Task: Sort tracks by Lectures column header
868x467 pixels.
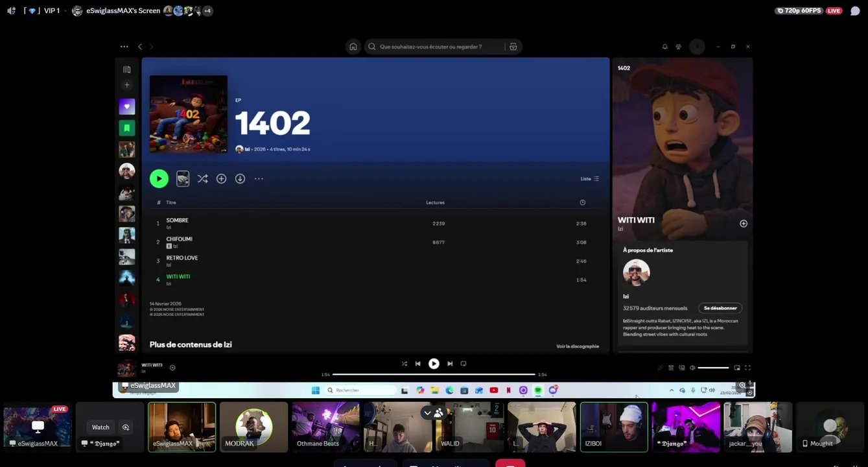Action: click(435, 202)
